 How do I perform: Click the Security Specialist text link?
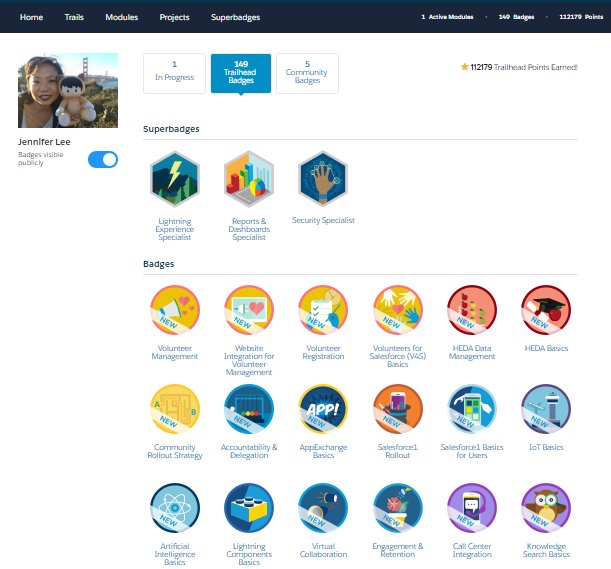(x=323, y=220)
